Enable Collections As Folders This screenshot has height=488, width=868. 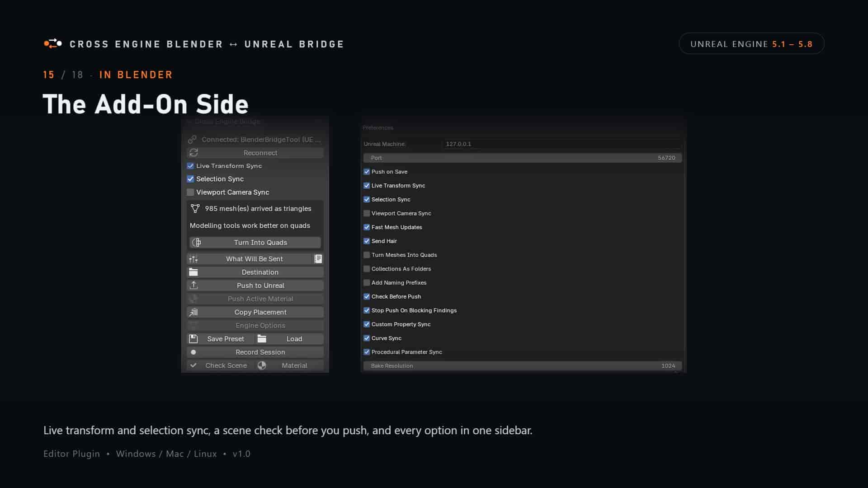tap(367, 269)
